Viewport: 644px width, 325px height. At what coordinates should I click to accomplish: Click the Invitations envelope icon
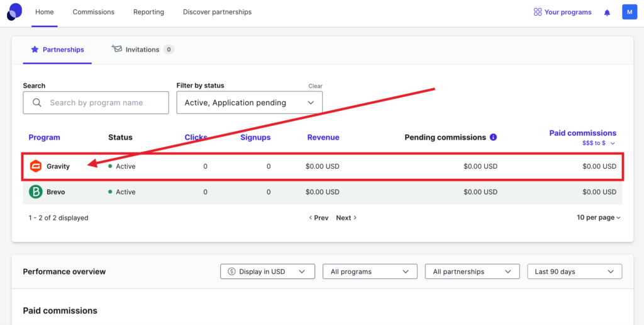pos(117,48)
